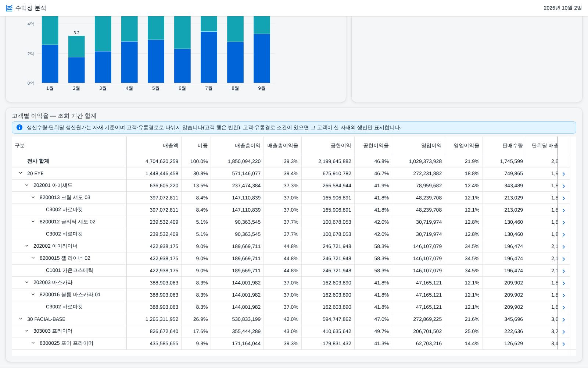Image resolution: width=588 pixels, height=368 pixels.
Task: Collapse the 8300025 포어 프라이머 item
Action: point(33,343)
